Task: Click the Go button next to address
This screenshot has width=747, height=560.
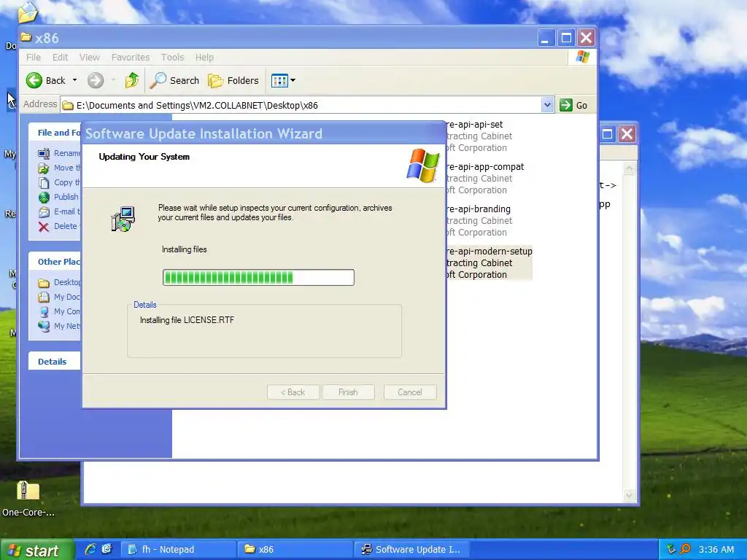Action: pyautogui.click(x=573, y=105)
